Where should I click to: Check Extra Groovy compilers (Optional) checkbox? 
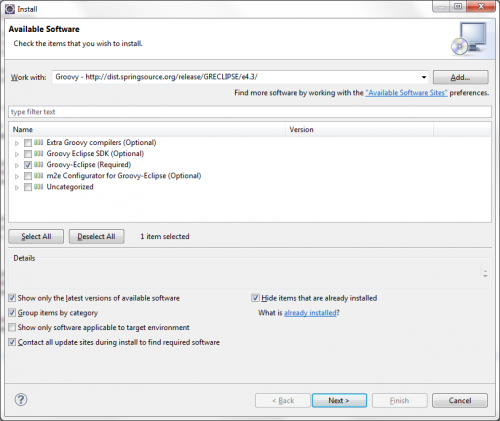28,143
